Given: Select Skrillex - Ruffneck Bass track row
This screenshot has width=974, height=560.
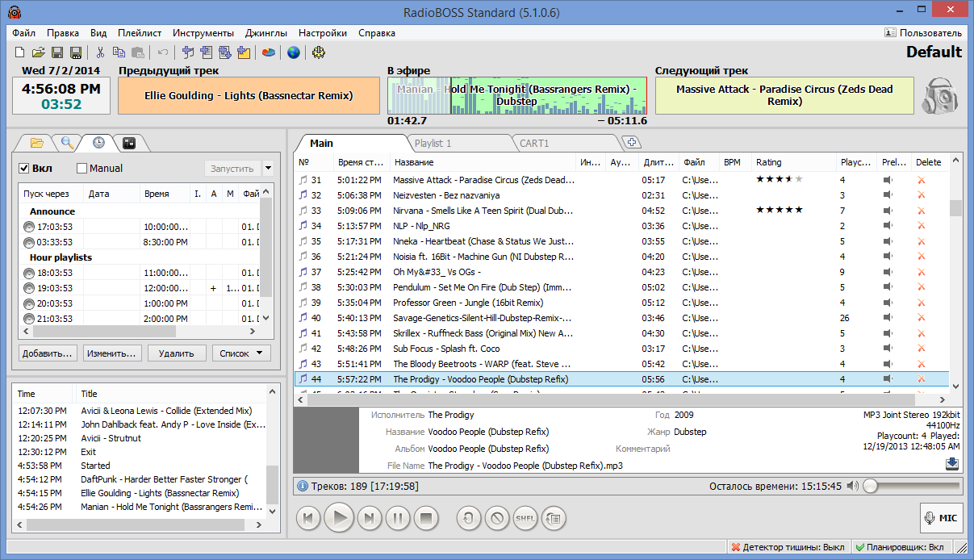Looking at the screenshot, I should tap(621, 333).
